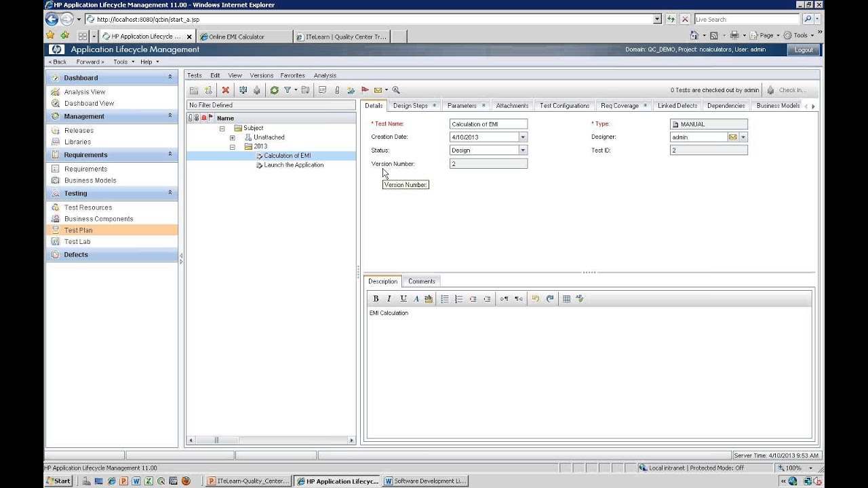Apply Underline formatting in Description editor

coord(403,298)
